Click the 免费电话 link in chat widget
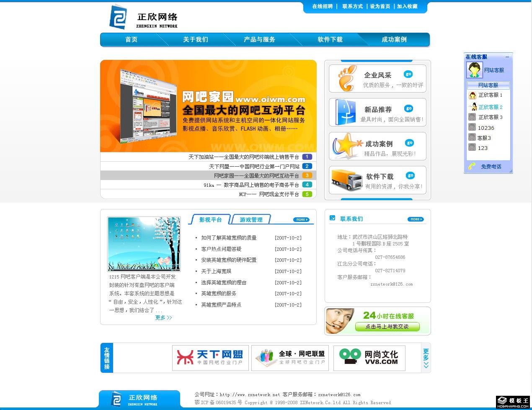Viewport: 532px width, 410px height. (491, 167)
